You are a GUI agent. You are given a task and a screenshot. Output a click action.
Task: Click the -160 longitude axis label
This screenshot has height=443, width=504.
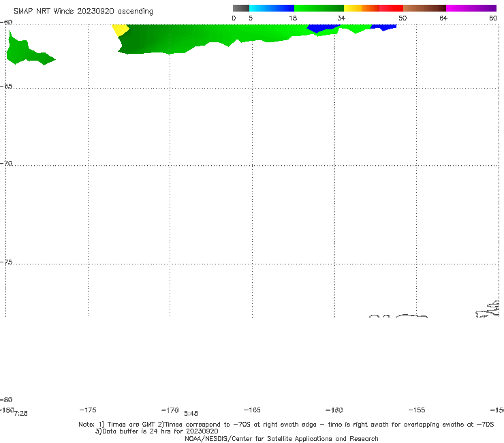point(334,410)
